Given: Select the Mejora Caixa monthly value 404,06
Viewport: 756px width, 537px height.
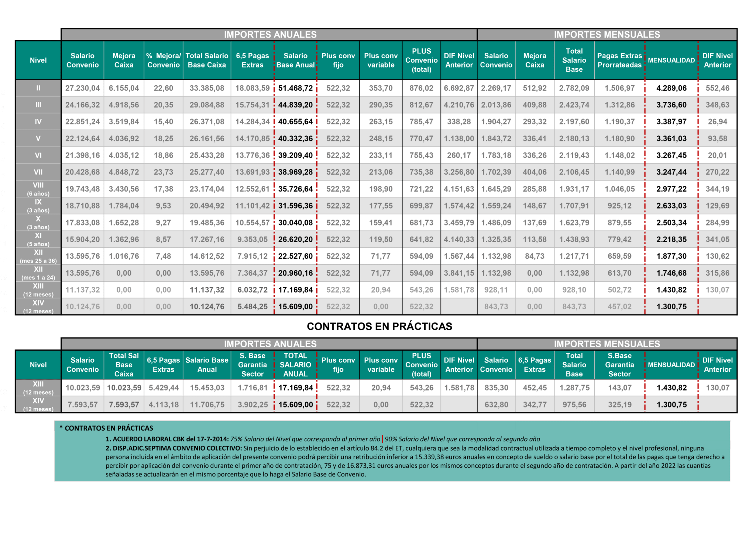Looking at the screenshot, I should click(x=535, y=172).
